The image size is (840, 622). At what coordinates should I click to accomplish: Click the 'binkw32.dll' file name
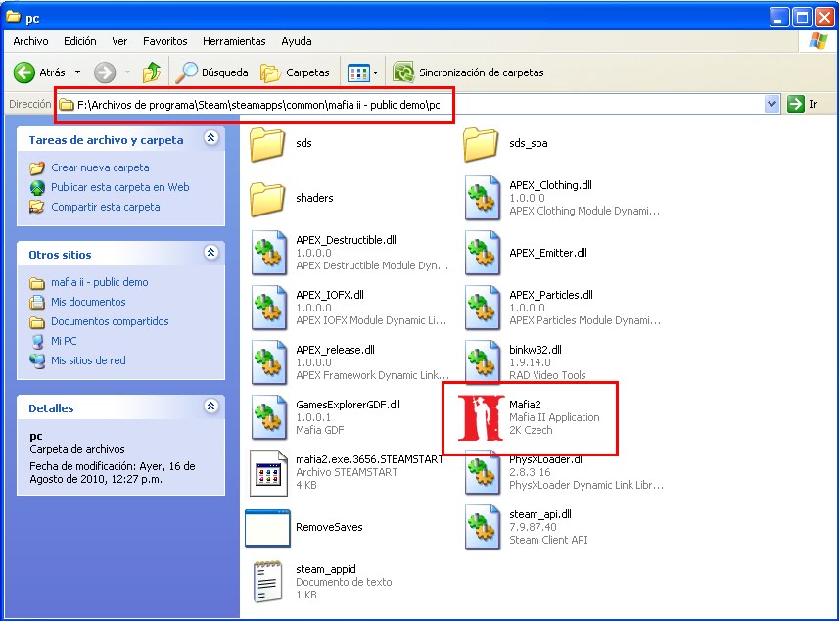[536, 350]
